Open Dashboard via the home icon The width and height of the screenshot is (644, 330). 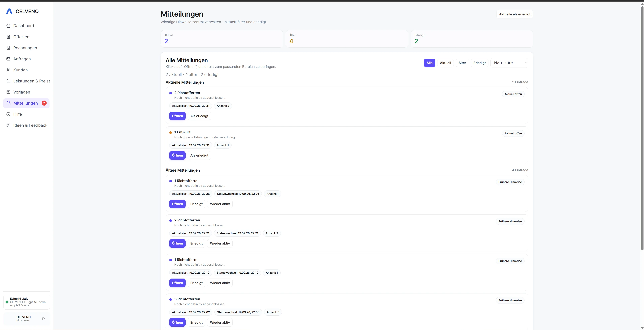point(9,26)
